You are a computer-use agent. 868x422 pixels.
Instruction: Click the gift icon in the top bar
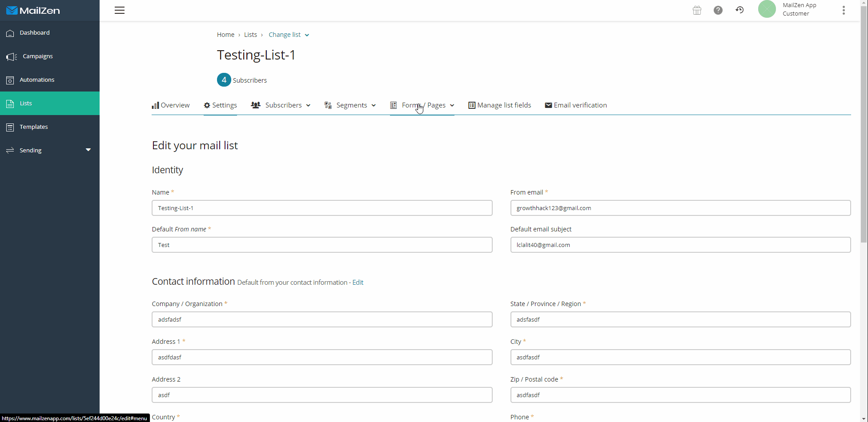tap(697, 10)
